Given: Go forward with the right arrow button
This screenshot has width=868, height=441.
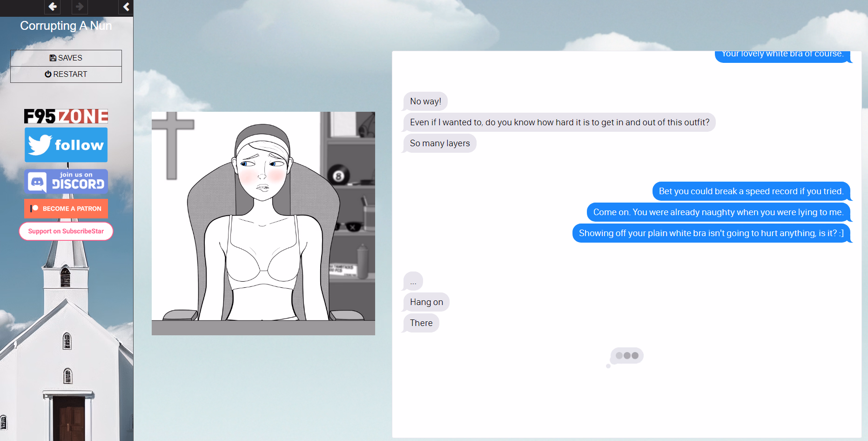Looking at the screenshot, I should point(80,7).
